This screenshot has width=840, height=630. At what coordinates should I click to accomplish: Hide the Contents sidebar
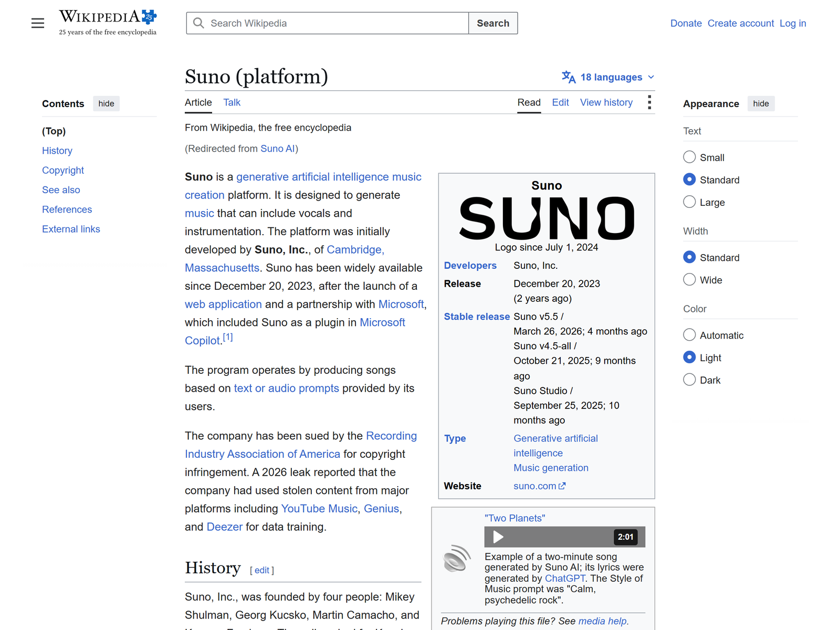(x=106, y=103)
